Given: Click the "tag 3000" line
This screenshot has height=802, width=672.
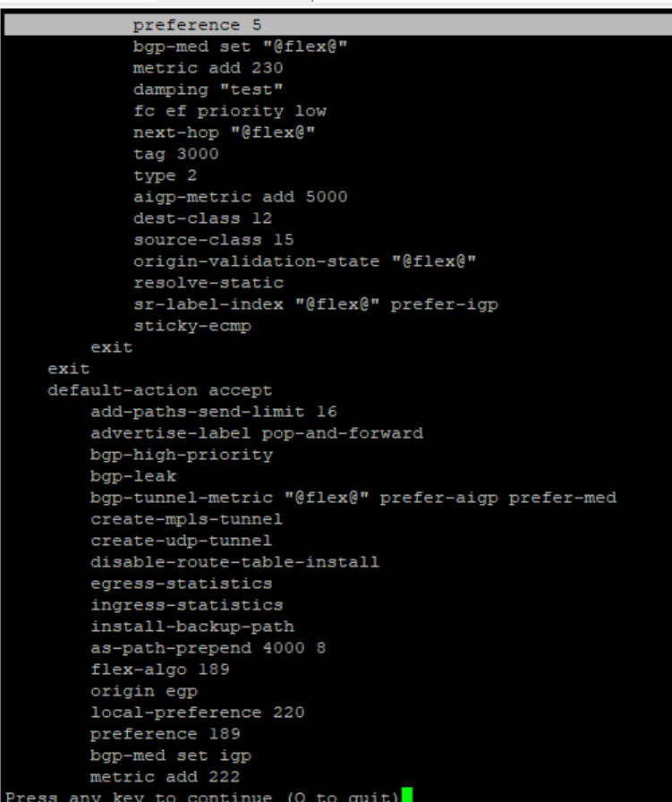Looking at the screenshot, I should point(175,154).
